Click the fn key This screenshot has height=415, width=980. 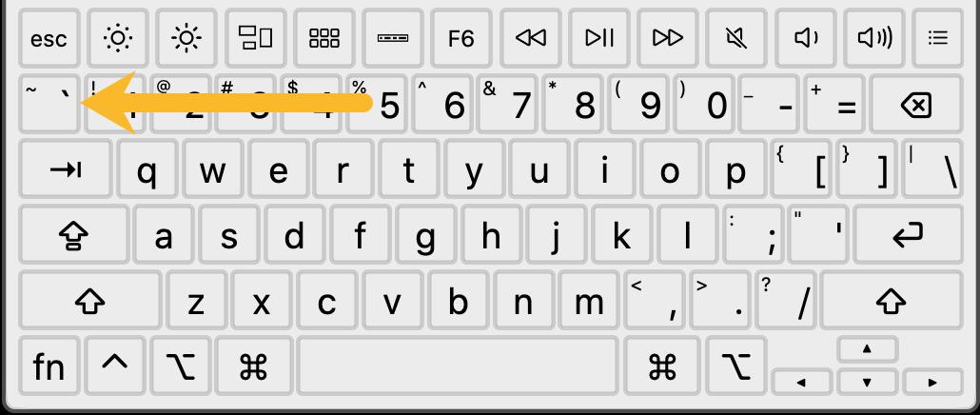pyautogui.click(x=49, y=366)
